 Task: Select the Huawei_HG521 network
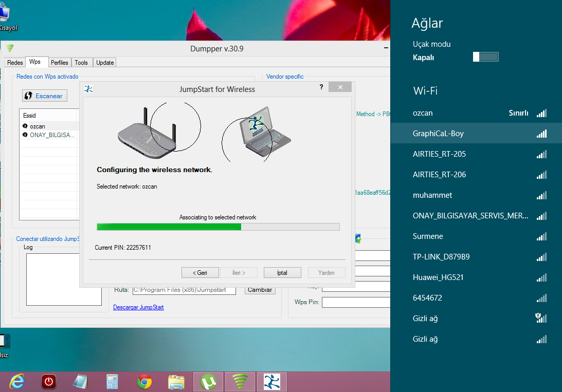(476, 277)
